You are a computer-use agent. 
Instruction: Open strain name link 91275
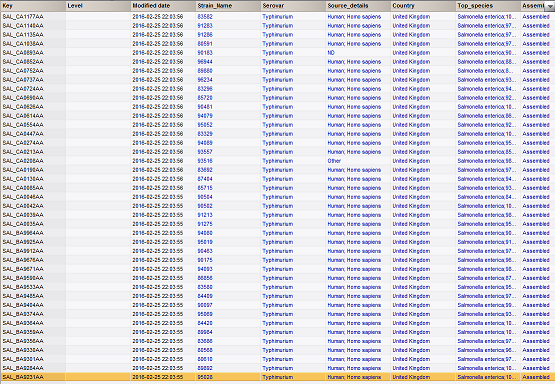pyautogui.click(x=205, y=224)
